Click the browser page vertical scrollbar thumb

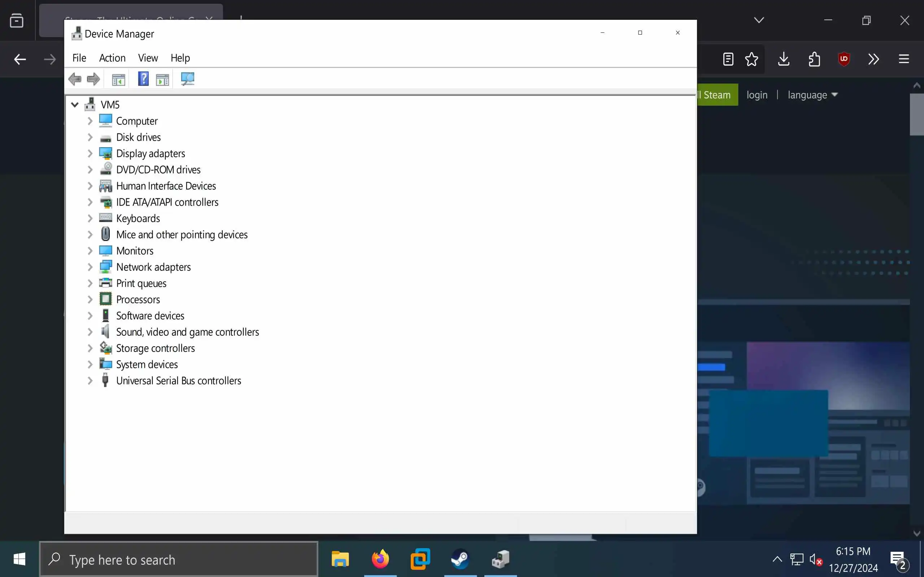[916, 114]
